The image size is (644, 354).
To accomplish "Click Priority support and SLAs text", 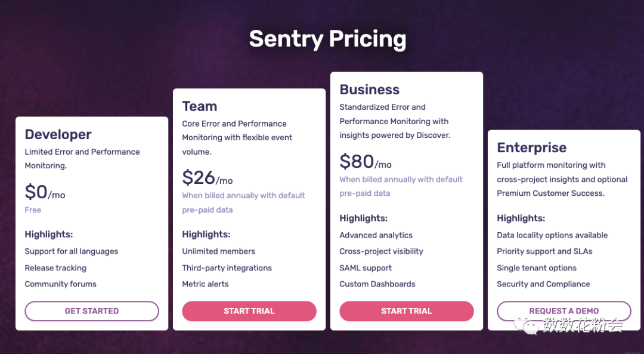I will 544,251.
